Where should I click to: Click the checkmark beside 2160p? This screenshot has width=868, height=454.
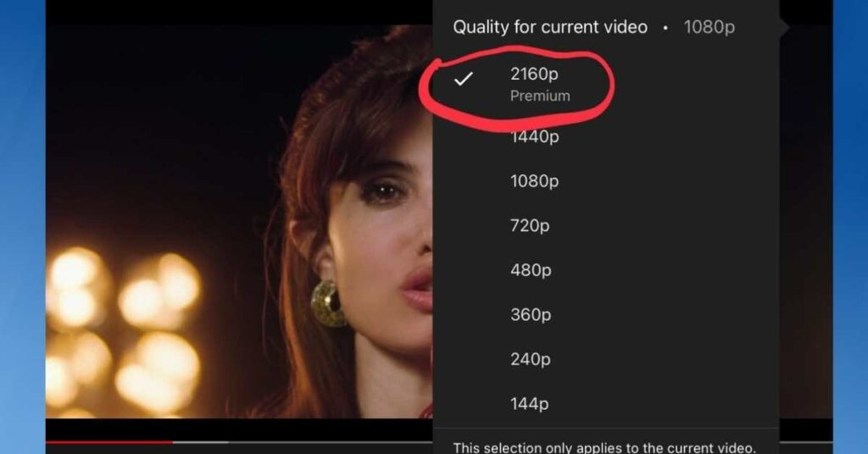click(464, 79)
